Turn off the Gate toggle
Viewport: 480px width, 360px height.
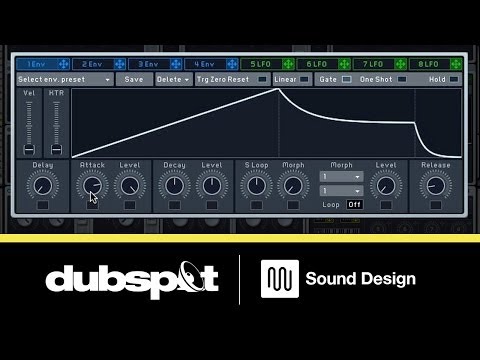[x=347, y=79]
